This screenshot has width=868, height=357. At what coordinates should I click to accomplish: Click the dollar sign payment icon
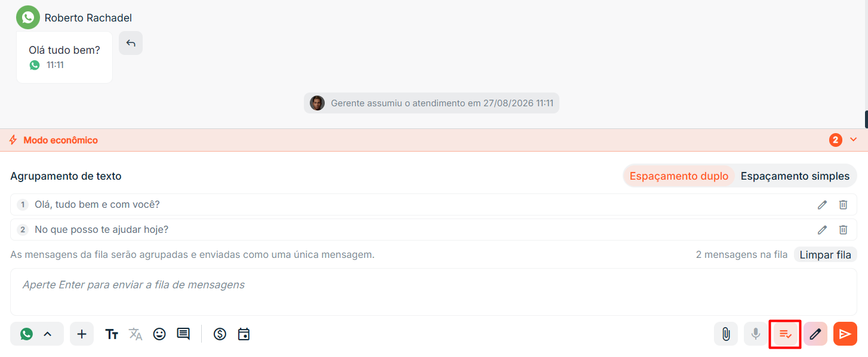pos(220,334)
